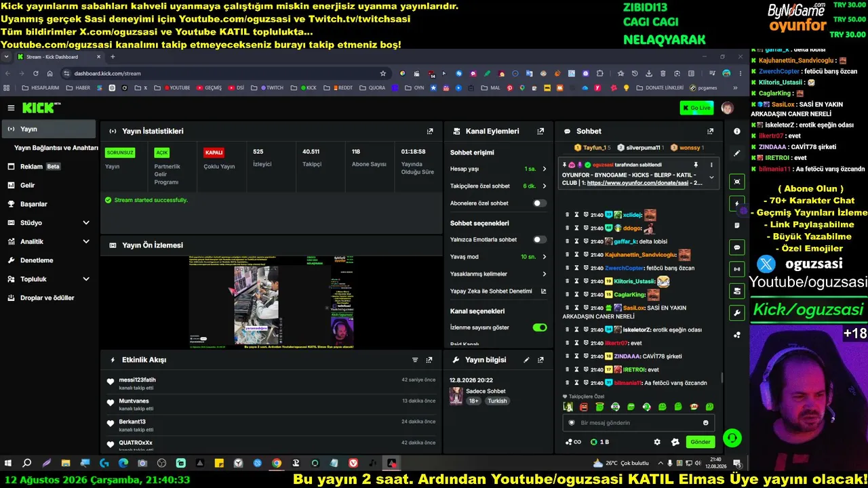Toggle Yalnızca Emotlarla sohbet switch

540,239
